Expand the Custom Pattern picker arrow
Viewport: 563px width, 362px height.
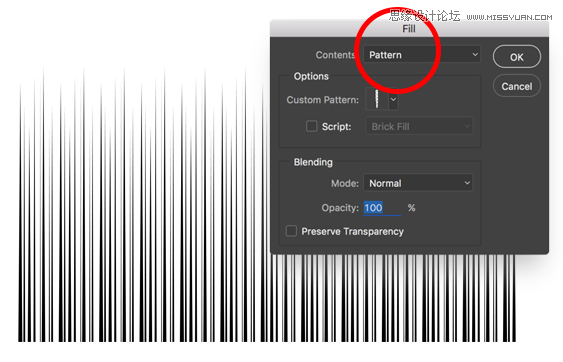tap(394, 99)
